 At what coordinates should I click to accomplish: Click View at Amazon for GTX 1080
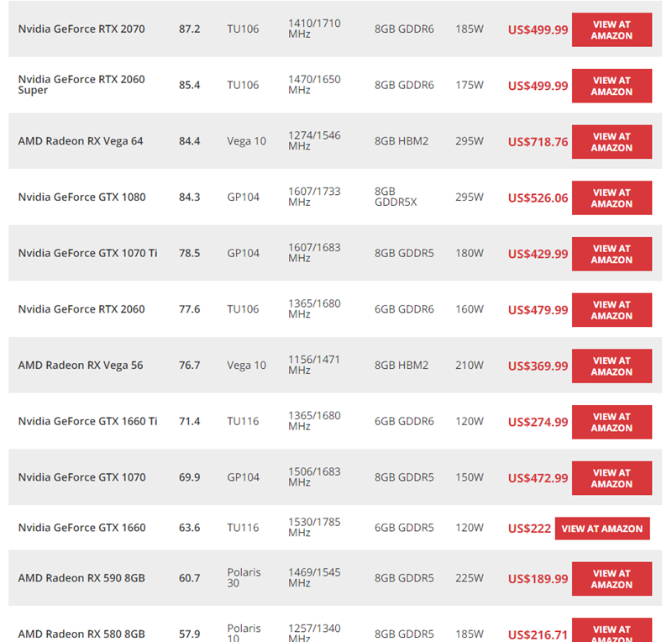coord(612,197)
